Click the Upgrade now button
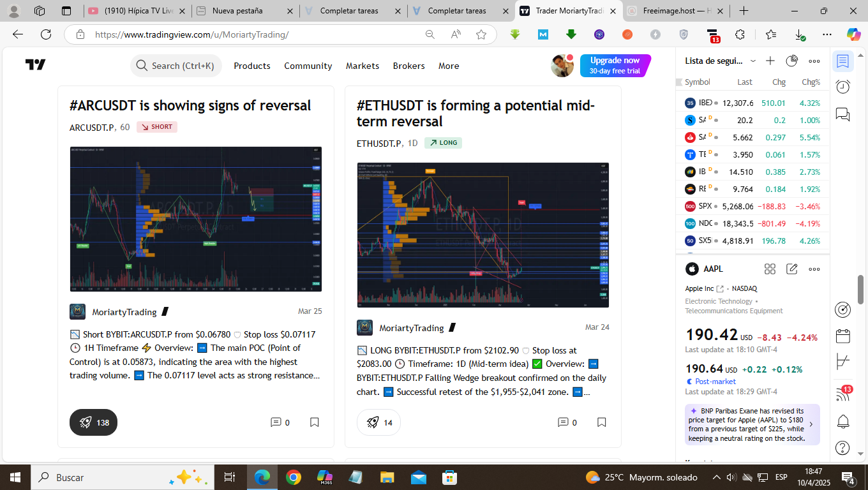Image resolution: width=868 pixels, height=490 pixels. click(x=615, y=66)
